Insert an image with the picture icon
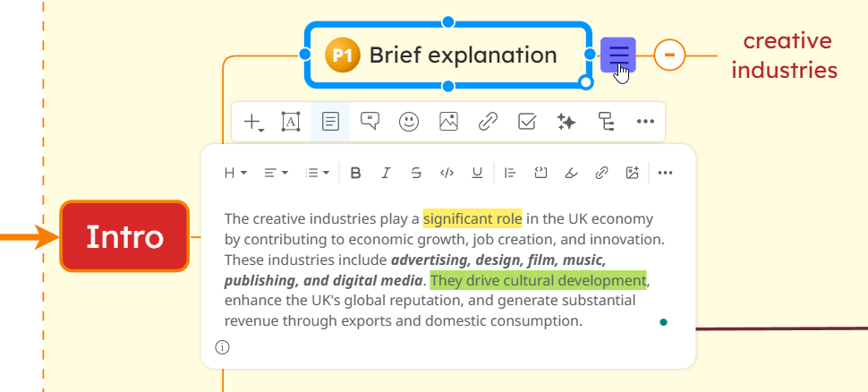 tap(448, 121)
